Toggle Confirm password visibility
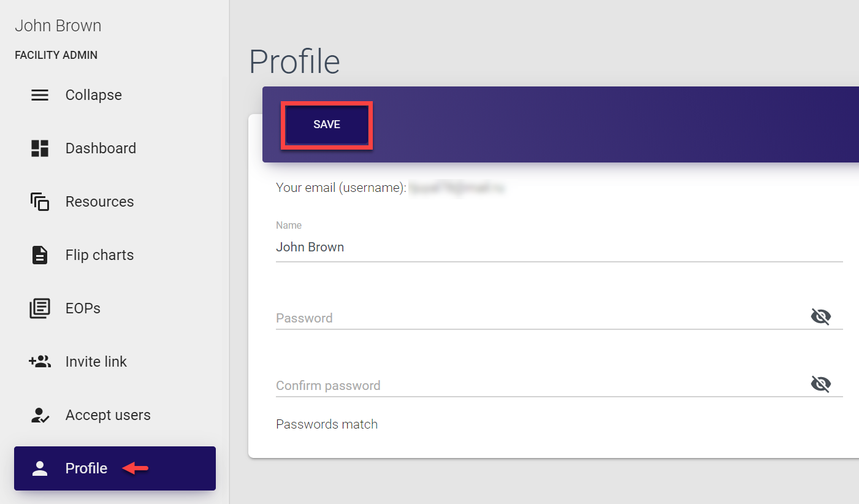The height and width of the screenshot is (504, 859). pos(820,384)
